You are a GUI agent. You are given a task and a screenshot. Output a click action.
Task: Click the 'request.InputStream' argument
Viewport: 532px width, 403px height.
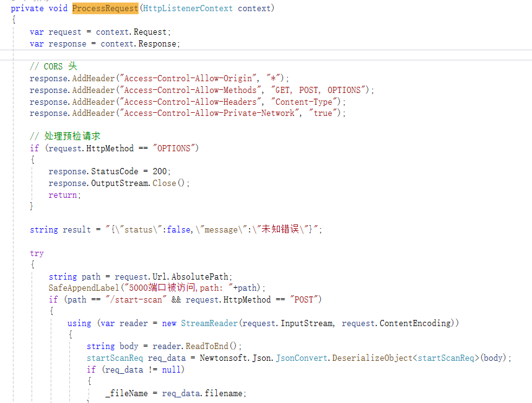[287, 323]
